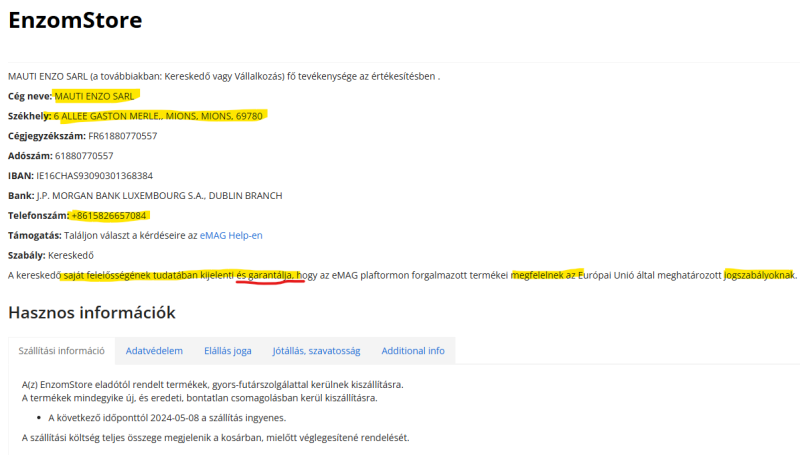Click the line about gyors-futárszolgálattal delivery
The image size is (800, 455).
pos(212,385)
